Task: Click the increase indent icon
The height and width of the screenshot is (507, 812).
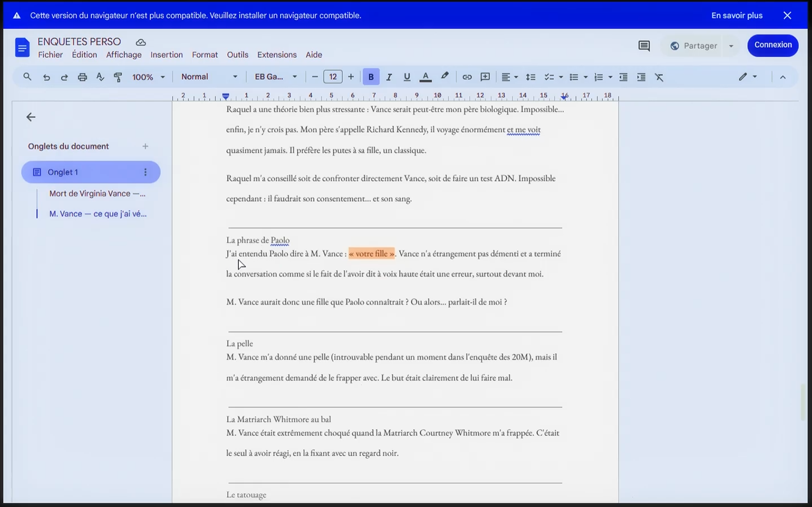Action: [x=641, y=77]
